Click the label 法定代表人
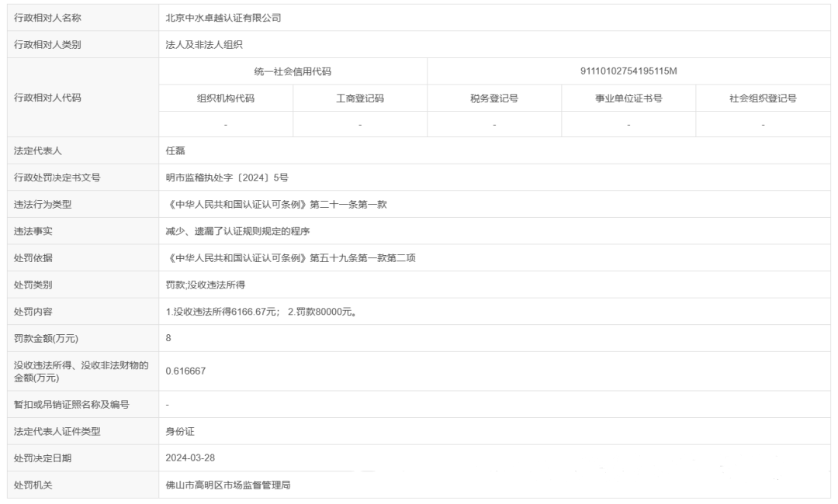 38,150
